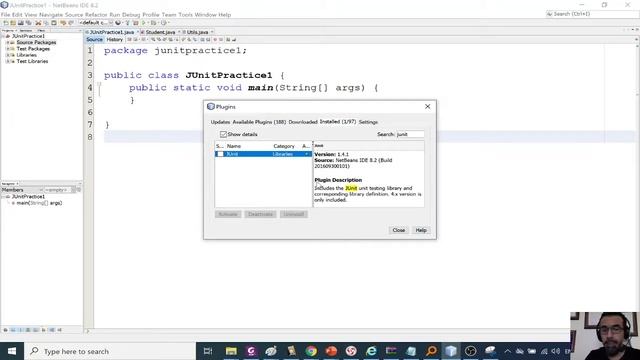The height and width of the screenshot is (360, 640).
Task: Open the Refactor menu
Action: [96, 15]
